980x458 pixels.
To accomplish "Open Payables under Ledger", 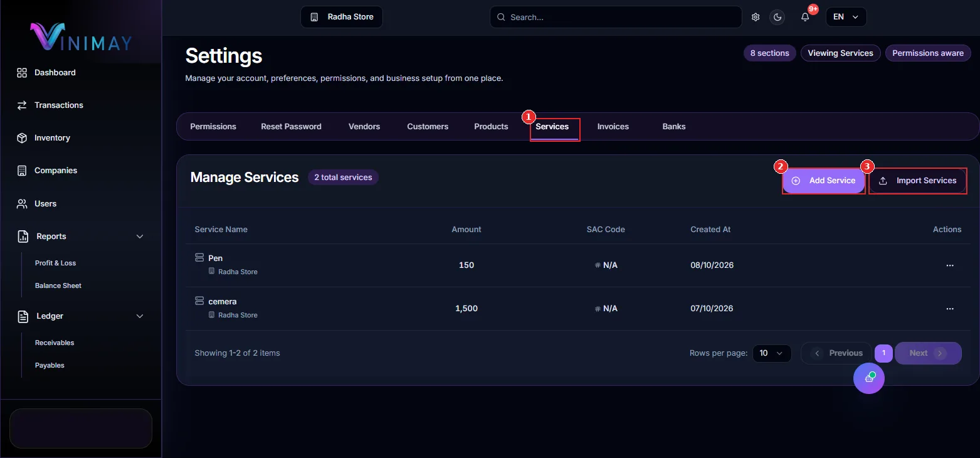I will (50, 365).
